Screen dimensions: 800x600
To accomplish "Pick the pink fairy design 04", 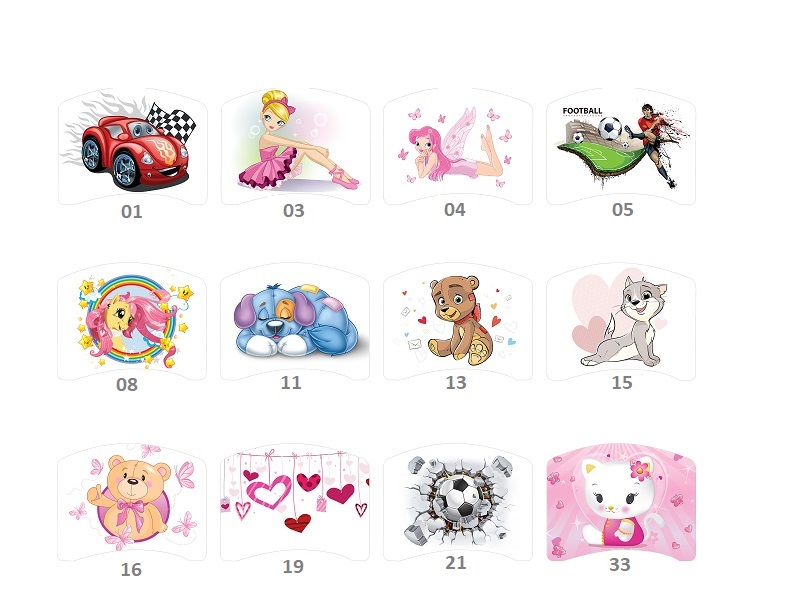I will coord(458,147).
